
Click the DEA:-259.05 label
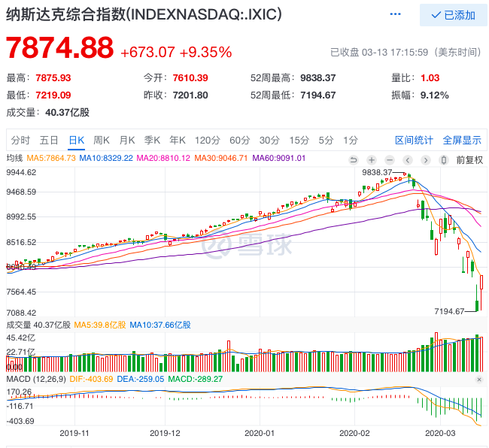(141, 379)
